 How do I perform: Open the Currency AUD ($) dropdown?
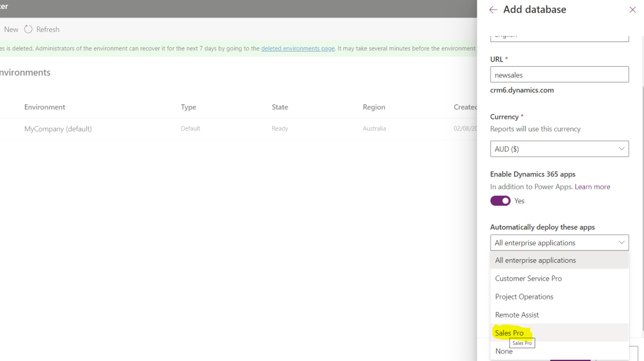pyautogui.click(x=559, y=149)
